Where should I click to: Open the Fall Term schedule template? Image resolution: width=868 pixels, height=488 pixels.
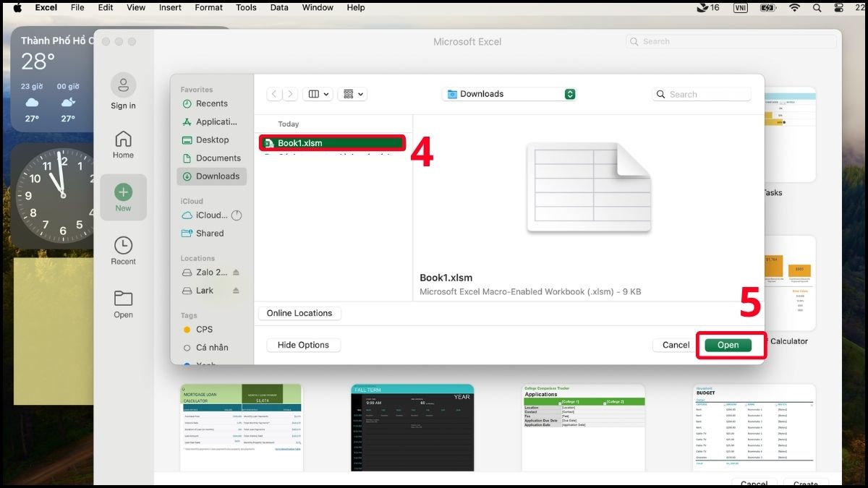pos(412,427)
